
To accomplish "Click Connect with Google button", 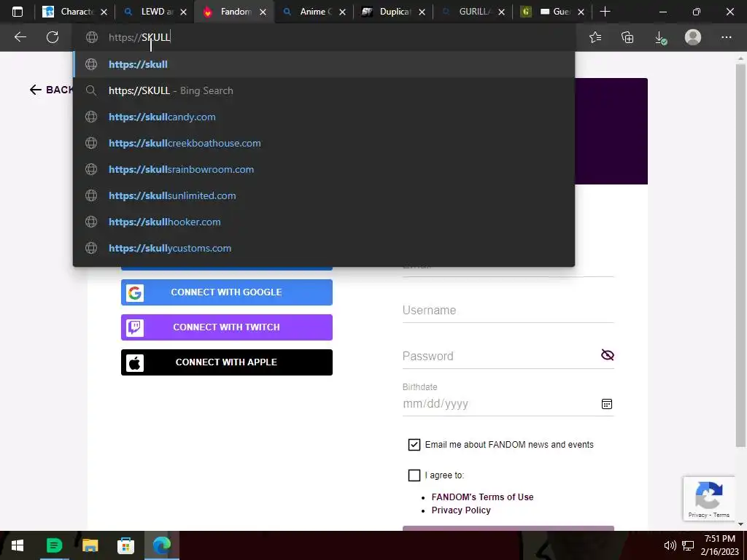I will pos(227,292).
